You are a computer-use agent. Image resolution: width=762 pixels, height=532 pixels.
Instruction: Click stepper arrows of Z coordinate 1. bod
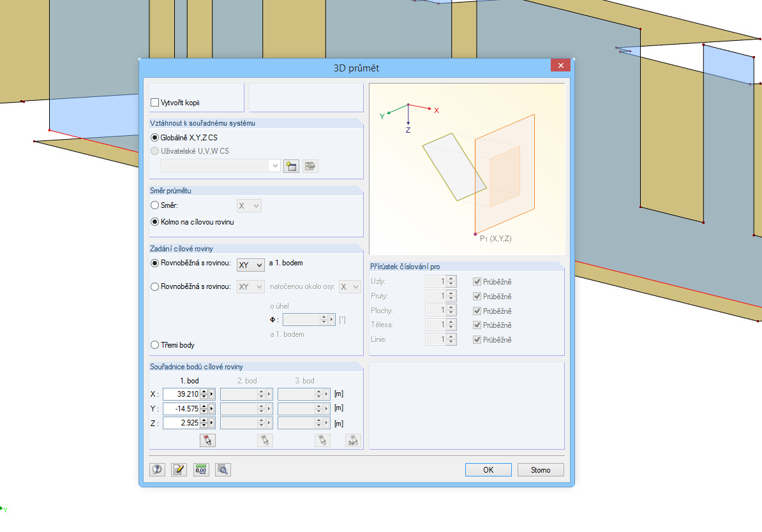(x=204, y=423)
